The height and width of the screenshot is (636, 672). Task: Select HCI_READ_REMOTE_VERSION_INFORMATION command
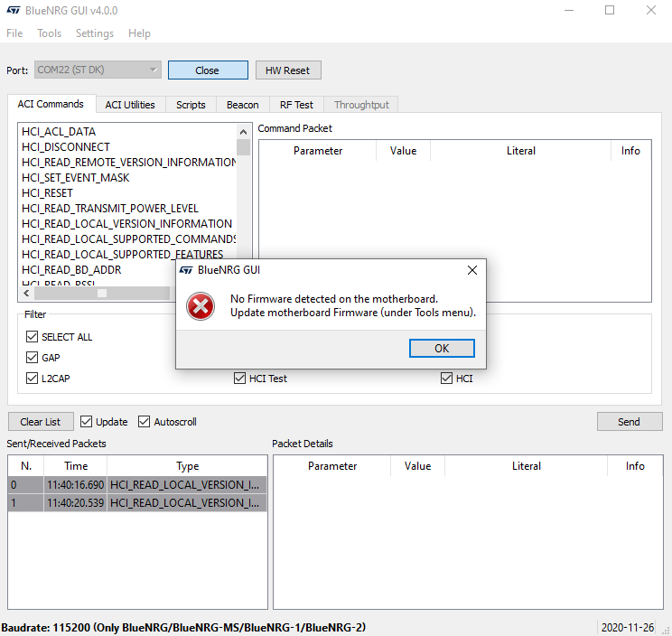pos(128,163)
